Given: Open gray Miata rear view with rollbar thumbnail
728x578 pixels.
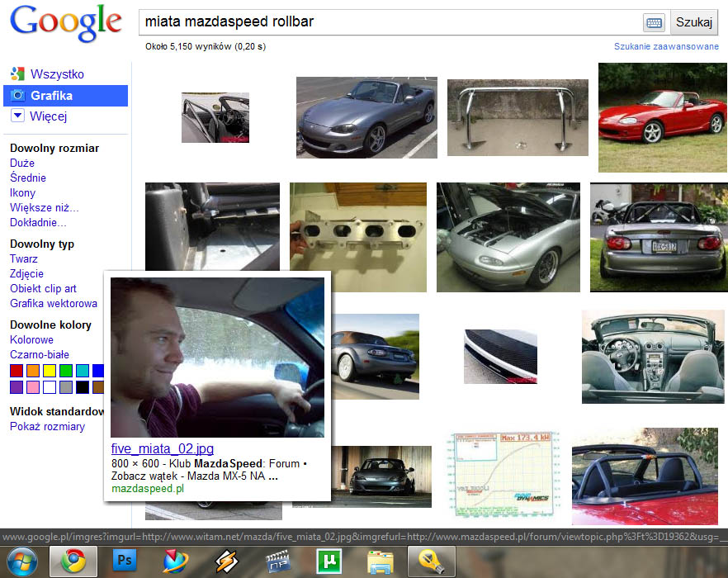Looking at the screenshot, I should coord(659,237).
